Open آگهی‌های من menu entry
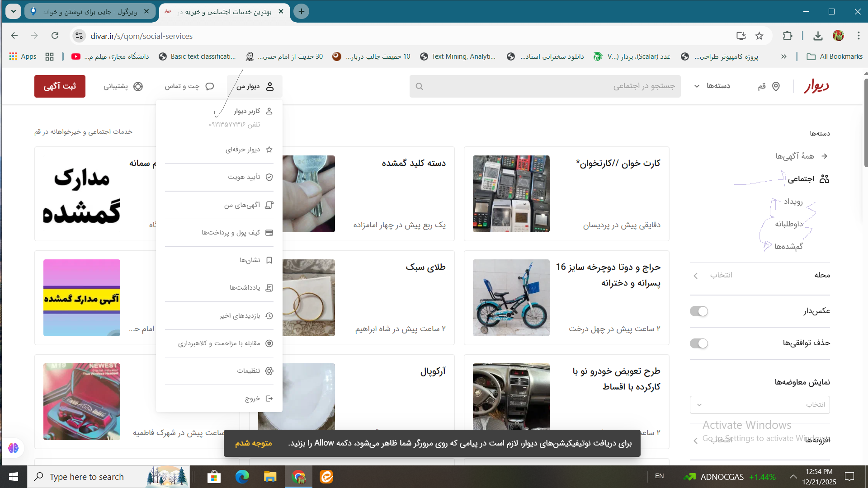This screenshot has width=868, height=488. [x=242, y=205]
